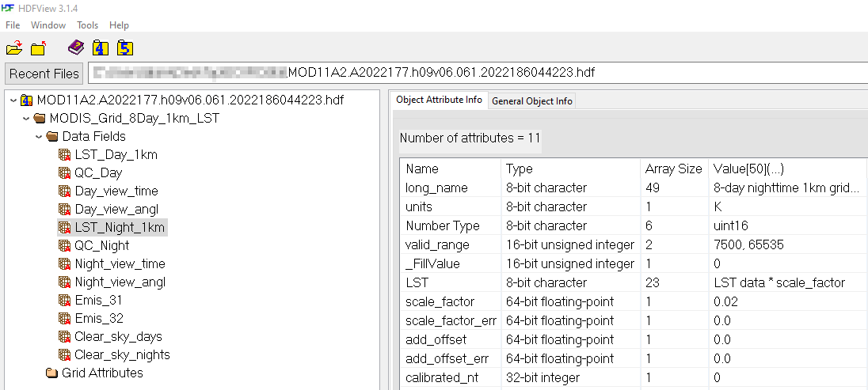The height and width of the screenshot is (390, 868).
Task: Open the Window menu
Action: coord(48,25)
